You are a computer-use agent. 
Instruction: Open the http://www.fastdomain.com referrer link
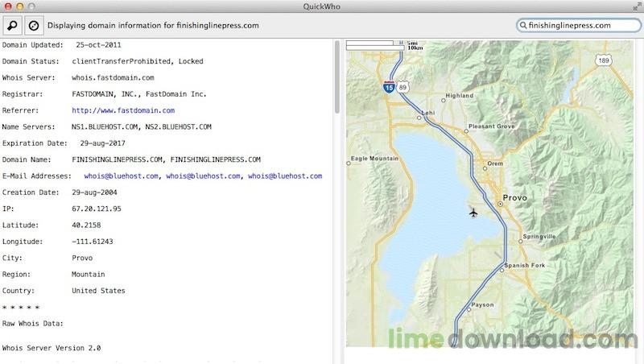(122, 110)
